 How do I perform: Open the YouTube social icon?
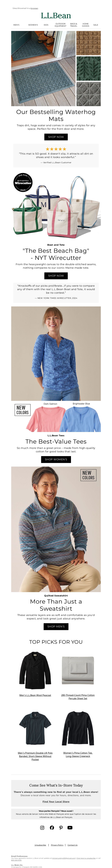coord(70,827)
